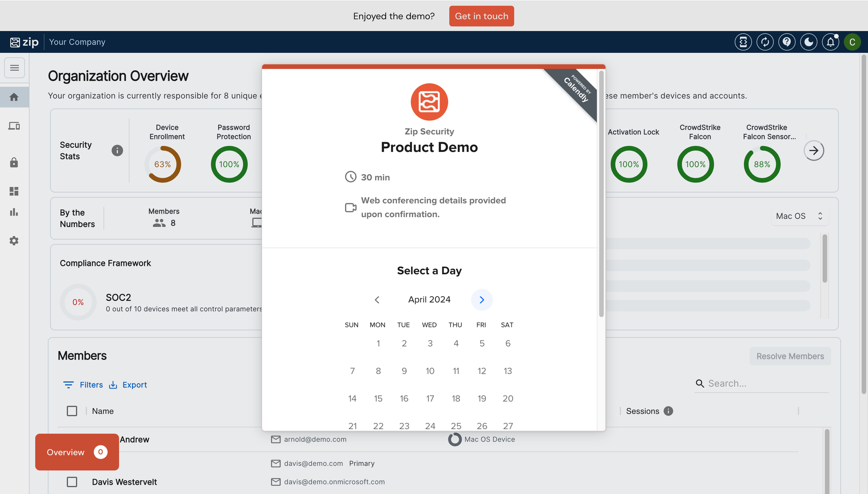Image resolution: width=868 pixels, height=494 pixels.
Task: Go to previous month in calendar
Action: 377,300
